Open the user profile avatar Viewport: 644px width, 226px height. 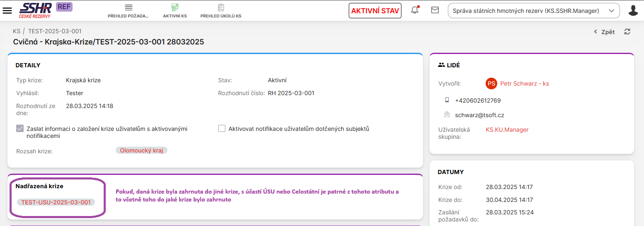point(633,10)
